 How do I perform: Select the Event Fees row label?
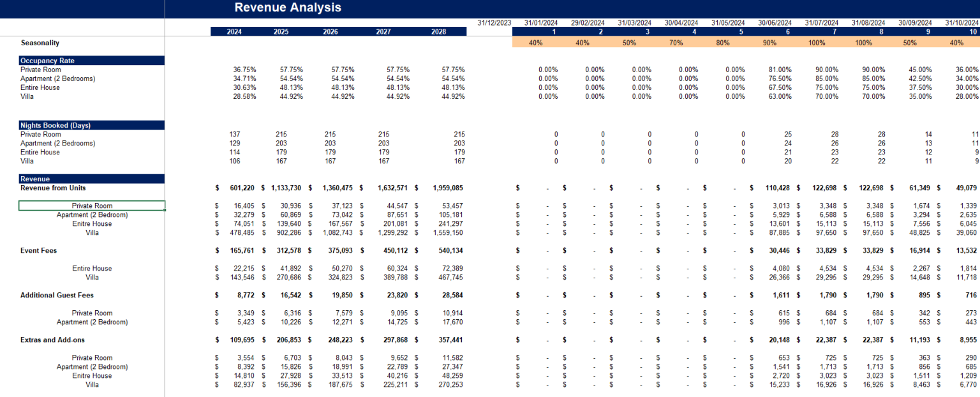tap(38, 251)
